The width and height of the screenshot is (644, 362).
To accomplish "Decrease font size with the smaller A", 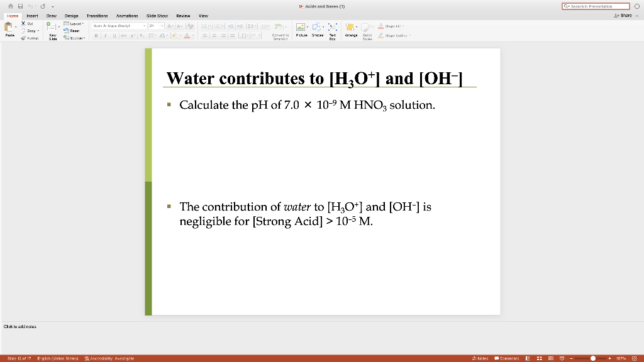I will click(x=179, y=26).
